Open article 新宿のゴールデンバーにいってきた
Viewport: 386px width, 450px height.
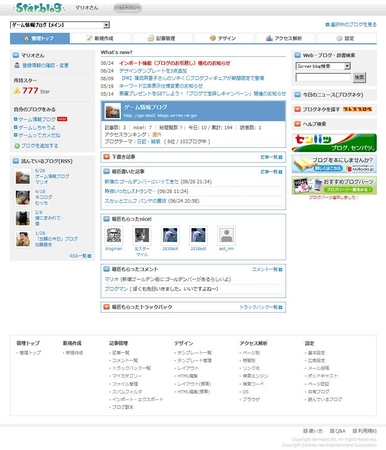[142, 182]
